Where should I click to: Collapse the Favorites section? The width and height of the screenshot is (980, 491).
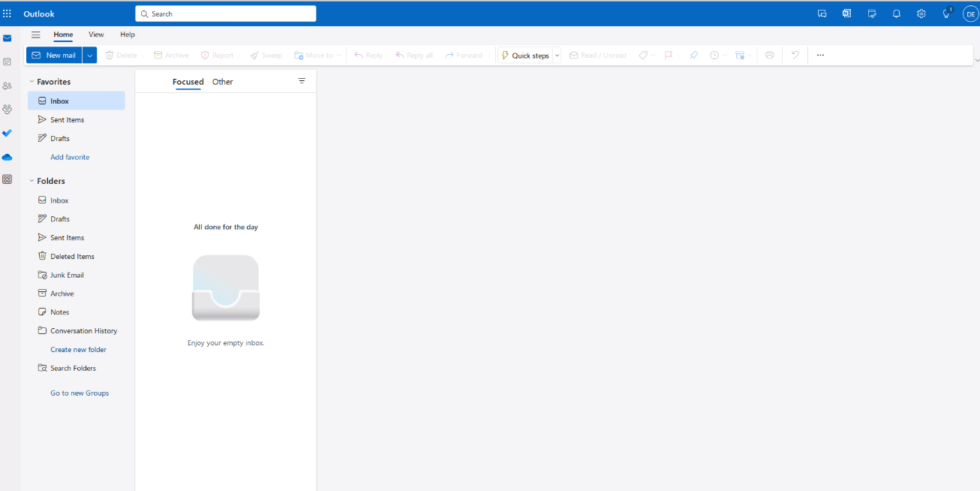point(31,81)
